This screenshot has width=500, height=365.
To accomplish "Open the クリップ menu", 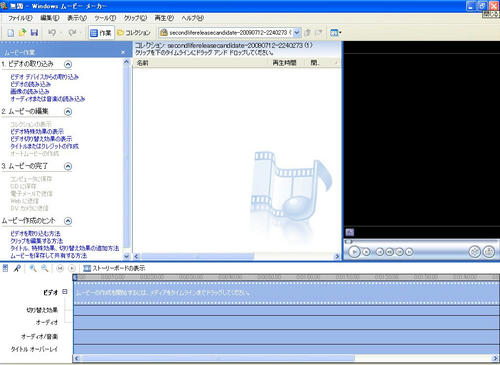I will (135, 18).
